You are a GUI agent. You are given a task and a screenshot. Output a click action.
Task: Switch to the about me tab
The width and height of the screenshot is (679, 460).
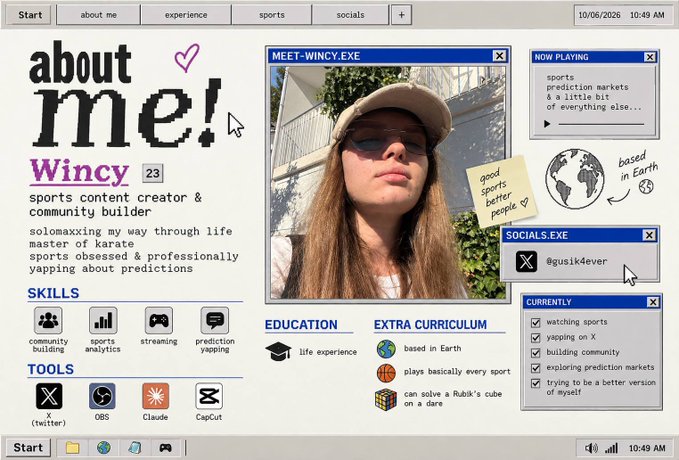98,15
